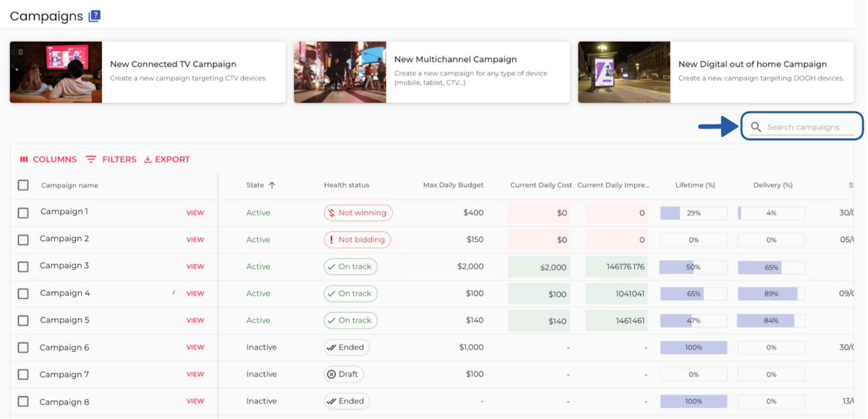Click the filters icon in table toolbar
868x419 pixels.
point(91,159)
